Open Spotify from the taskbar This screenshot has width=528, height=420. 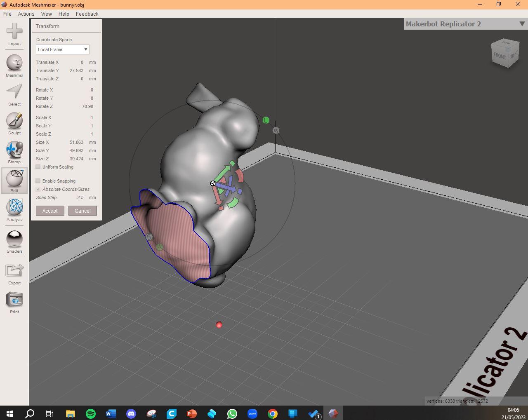pyautogui.click(x=91, y=413)
